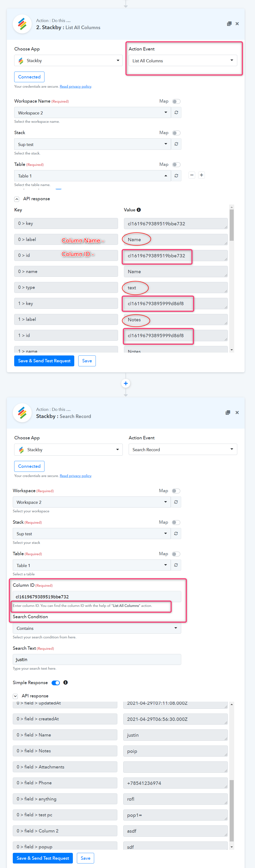Screen dimensions: 255x868
Task: Toggle Map for Stack in List All Columns step
Action: (x=176, y=133)
